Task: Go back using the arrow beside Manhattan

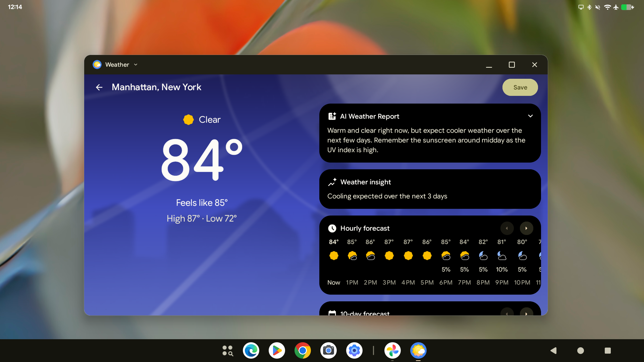Action: click(x=99, y=87)
